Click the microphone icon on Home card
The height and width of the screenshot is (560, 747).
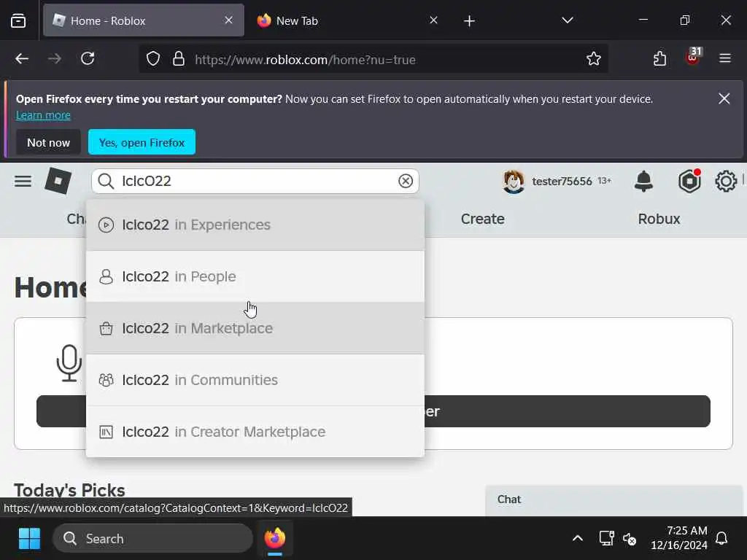coord(69,363)
